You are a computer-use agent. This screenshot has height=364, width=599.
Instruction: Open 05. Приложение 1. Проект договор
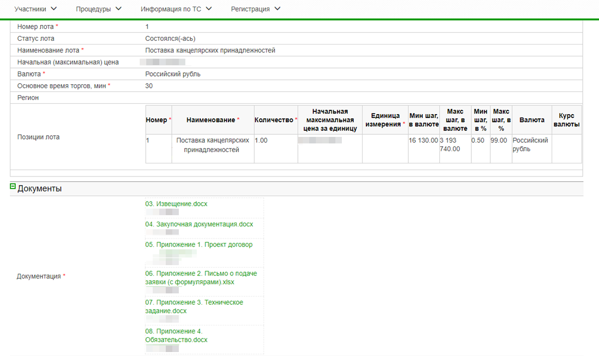tap(198, 244)
